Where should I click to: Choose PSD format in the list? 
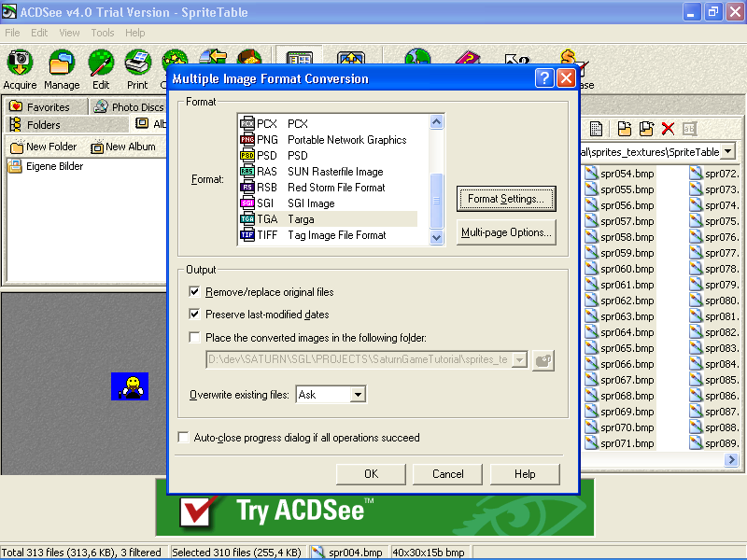(328, 156)
